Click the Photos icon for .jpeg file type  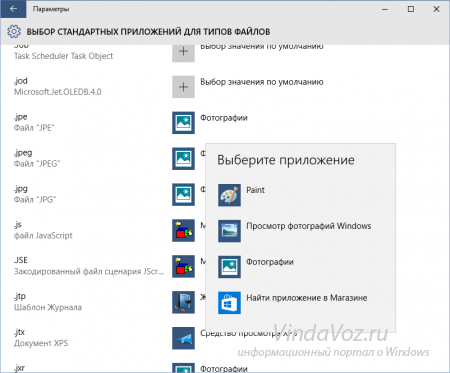[x=183, y=159]
